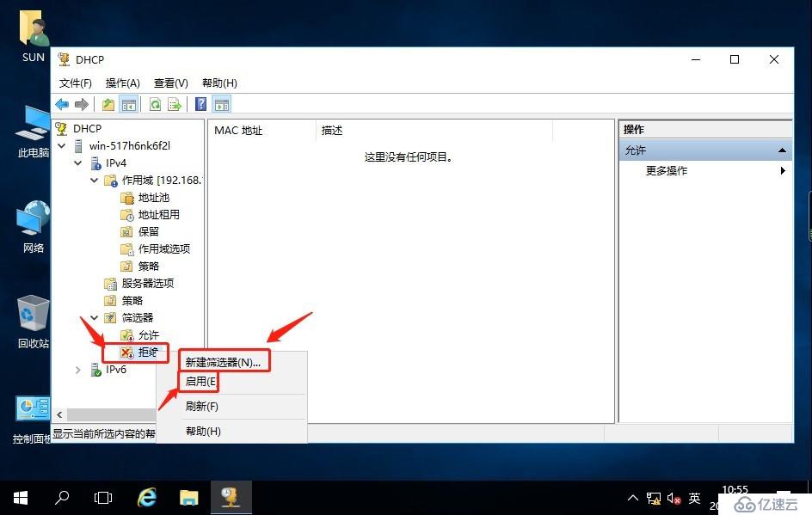Viewport: 812px width, 515px height.
Task: Select the 作用域 [192.168 scope node
Action: pyautogui.click(x=162, y=180)
